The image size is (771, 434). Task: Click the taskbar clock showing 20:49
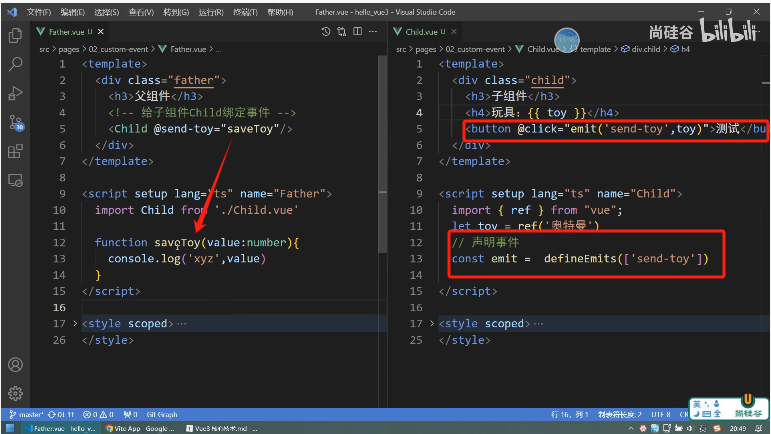(x=738, y=428)
